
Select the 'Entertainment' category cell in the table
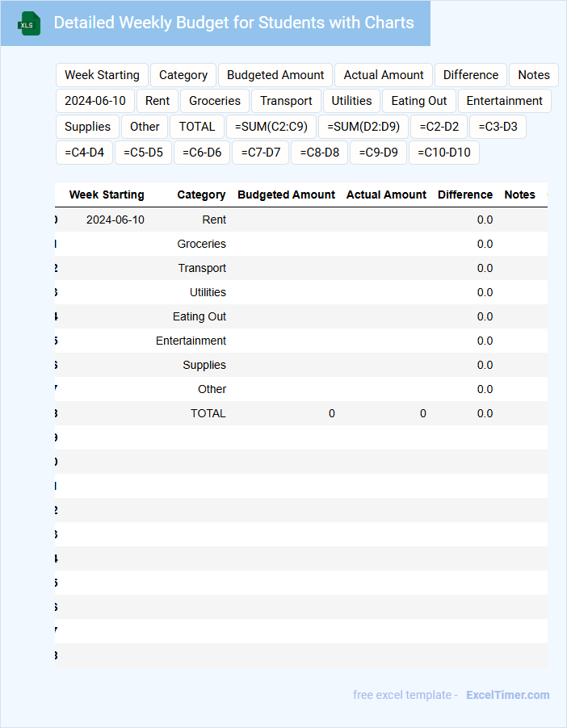tap(191, 341)
